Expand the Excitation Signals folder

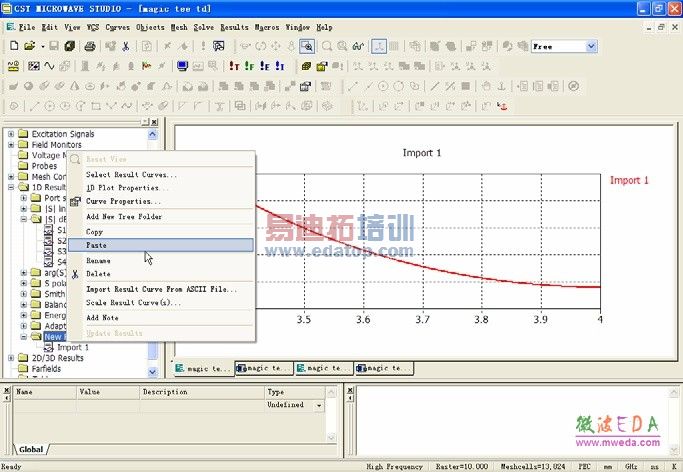[11, 134]
